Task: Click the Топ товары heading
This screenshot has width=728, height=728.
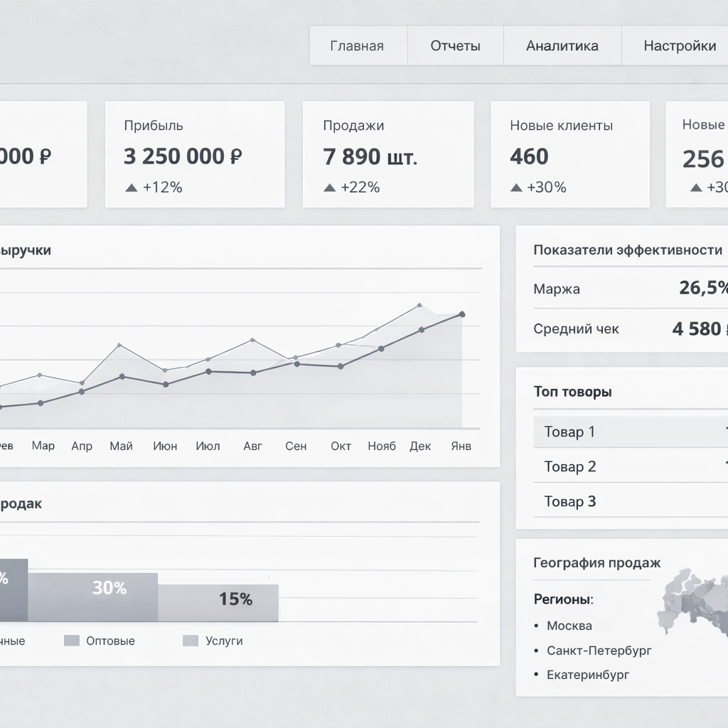Action: (x=572, y=392)
